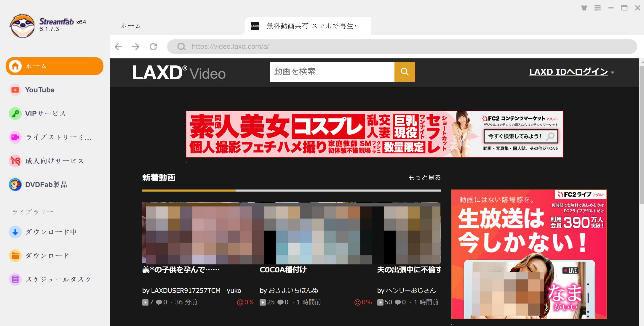The width and height of the screenshot is (644, 326).
Task: Click the LAXD Video logo
Action: 179,73
